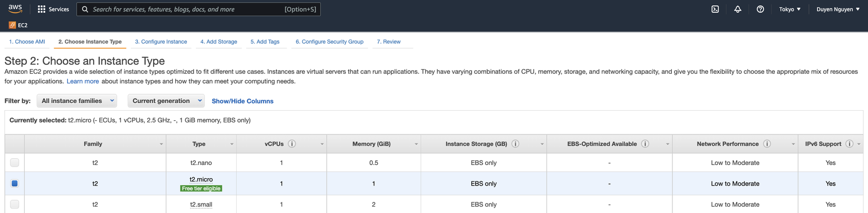Show info for the vCPUs column
Viewport: 868px width, 213px height.
pos(292,144)
